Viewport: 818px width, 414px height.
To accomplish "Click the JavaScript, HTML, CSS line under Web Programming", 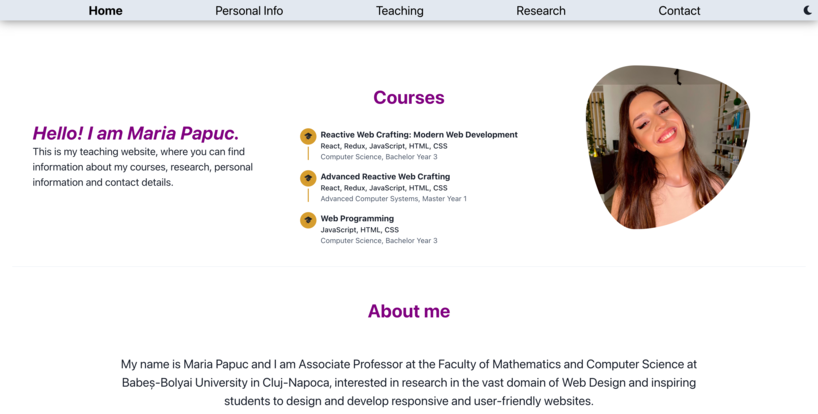I will point(359,230).
